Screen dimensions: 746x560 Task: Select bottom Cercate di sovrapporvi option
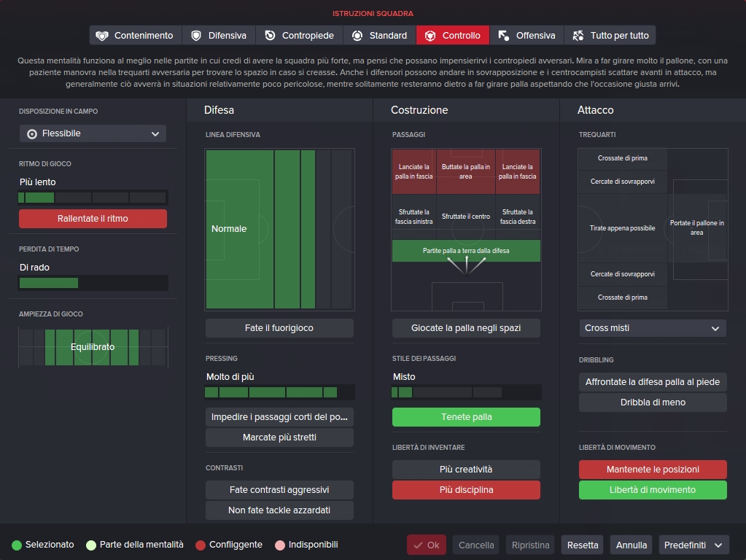point(622,274)
